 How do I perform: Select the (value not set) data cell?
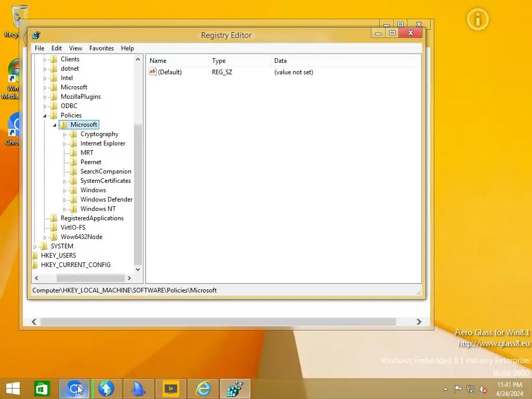pos(294,72)
